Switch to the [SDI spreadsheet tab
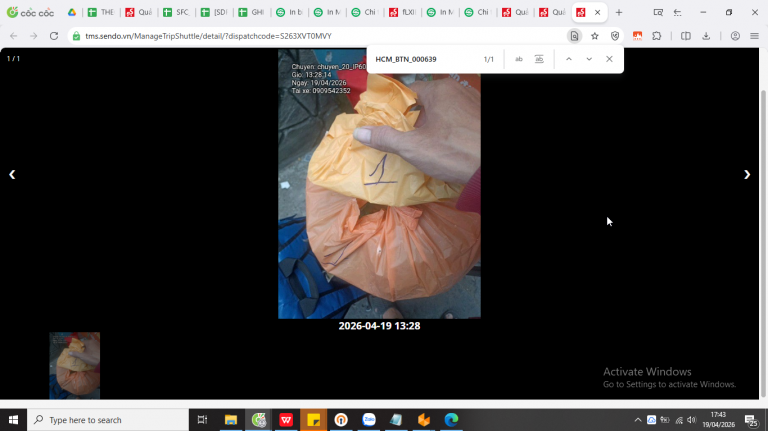Viewport: 768px width, 431px height. point(214,12)
